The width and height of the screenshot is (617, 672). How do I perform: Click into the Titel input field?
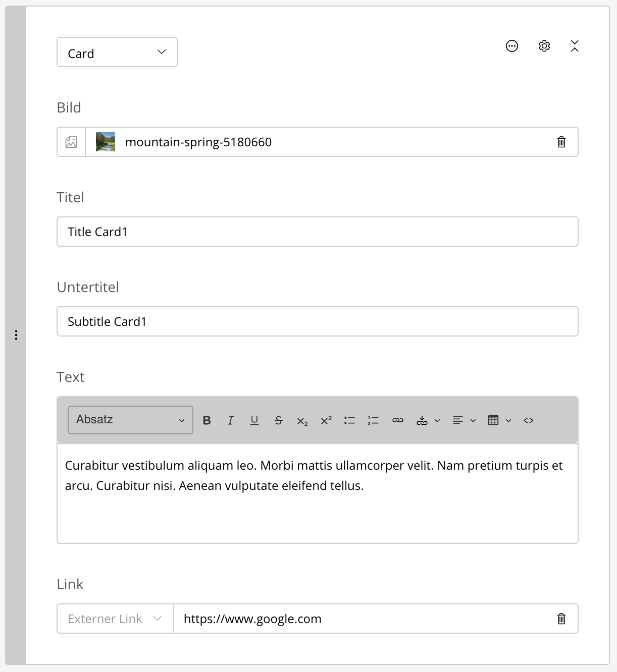click(x=317, y=232)
